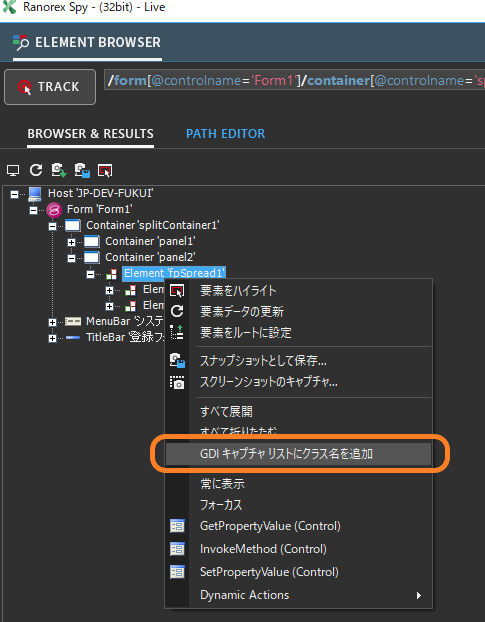Image resolution: width=485 pixels, height=622 pixels.
Task: Click snapshot save icon in context menu
Action: pos(177,361)
